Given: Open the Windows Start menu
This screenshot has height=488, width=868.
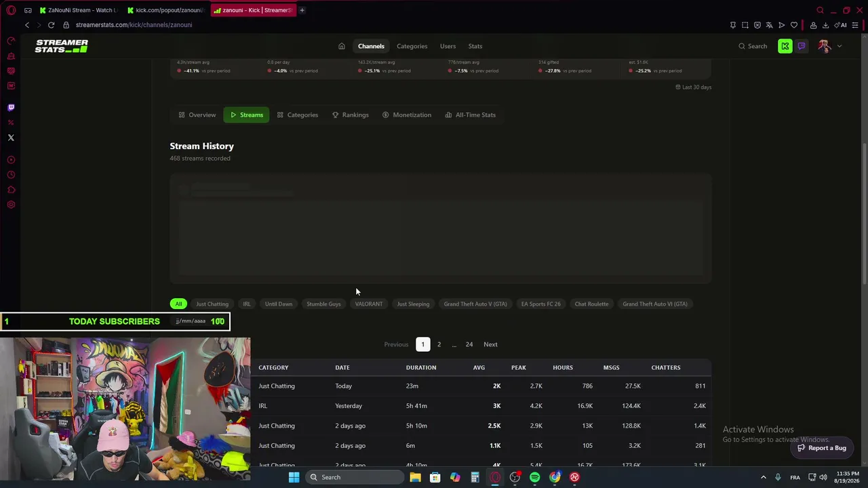Looking at the screenshot, I should [x=294, y=477].
